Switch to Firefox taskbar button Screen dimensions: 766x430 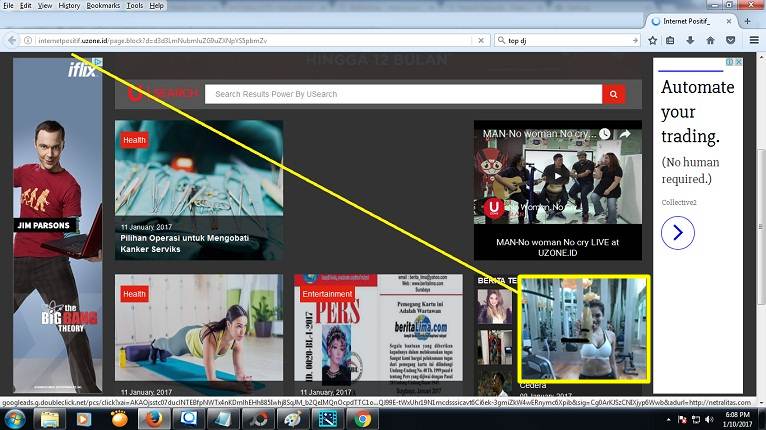click(x=154, y=419)
